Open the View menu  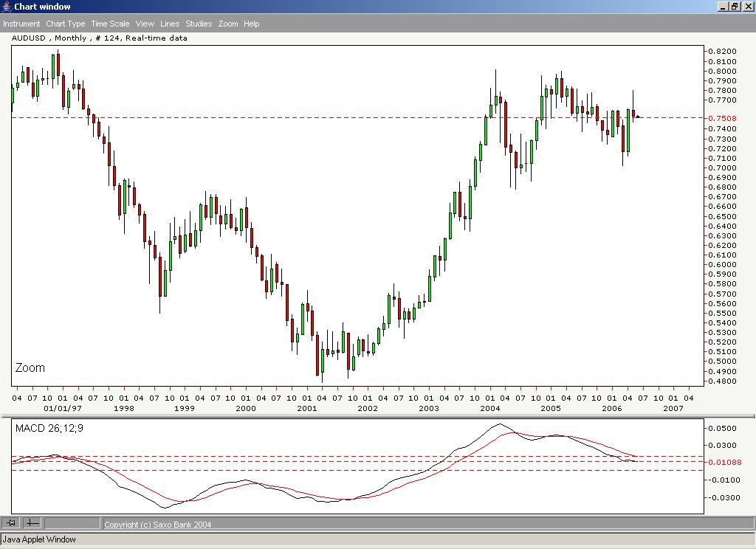pos(144,23)
